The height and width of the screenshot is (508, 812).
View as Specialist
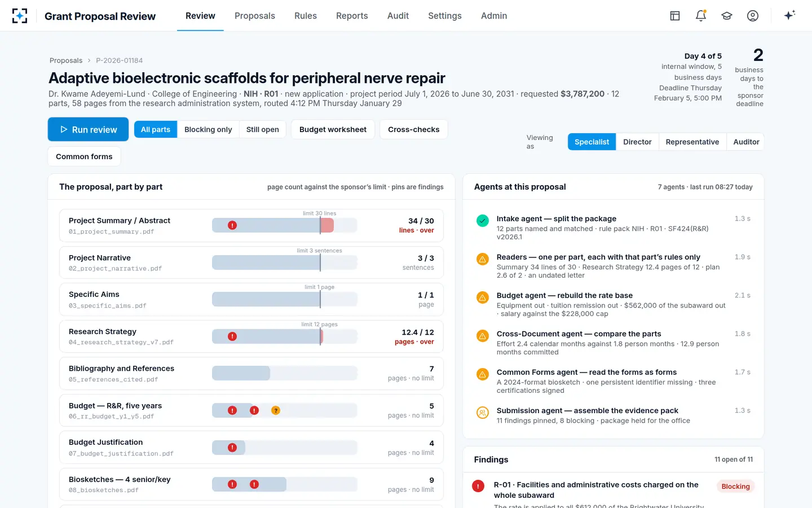[x=592, y=142]
